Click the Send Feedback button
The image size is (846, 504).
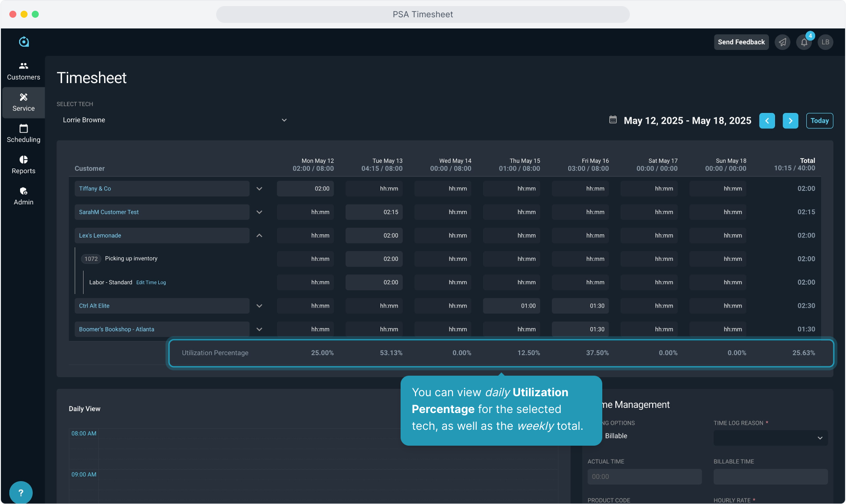[x=741, y=42]
